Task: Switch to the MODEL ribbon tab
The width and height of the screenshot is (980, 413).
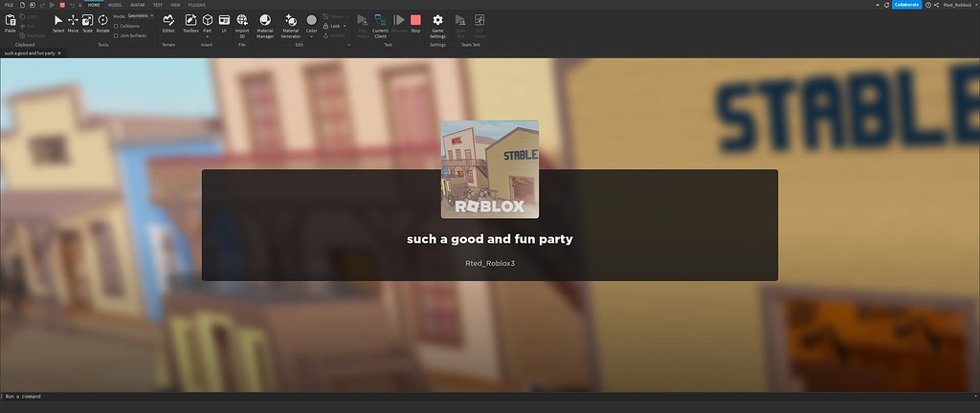Action: pos(115,5)
